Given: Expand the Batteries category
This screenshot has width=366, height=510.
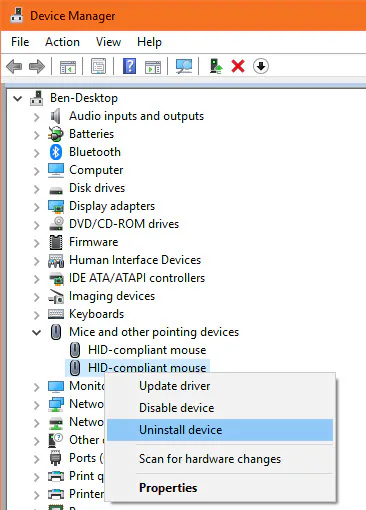Looking at the screenshot, I should tap(37, 135).
